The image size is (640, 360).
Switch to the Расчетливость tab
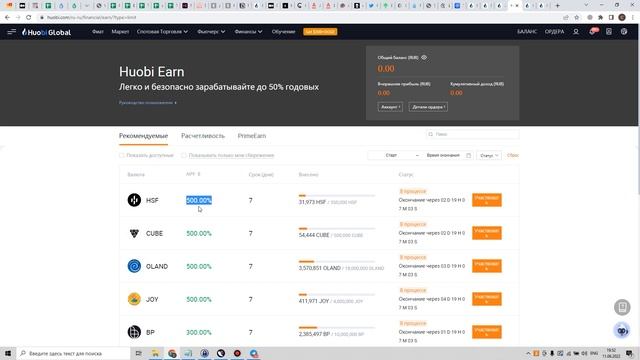[203, 136]
